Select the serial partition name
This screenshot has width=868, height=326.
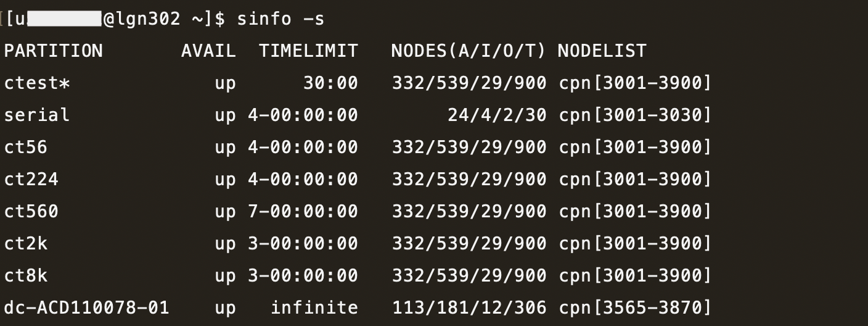37,115
